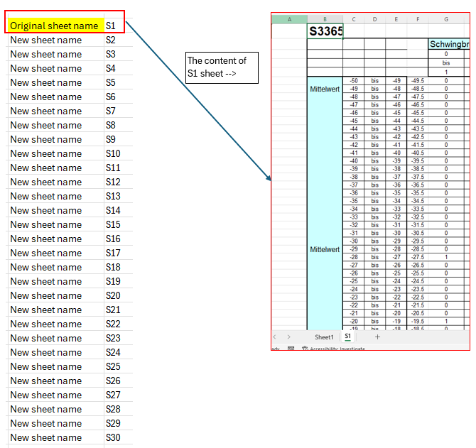Select the S1 sheet tab
This screenshot has width=476, height=448.
pyautogui.click(x=347, y=336)
